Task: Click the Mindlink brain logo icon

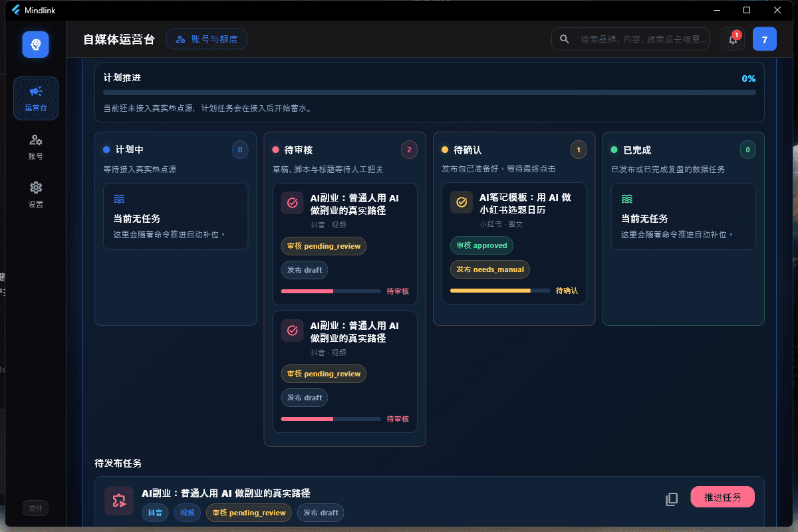Action: click(x=36, y=45)
